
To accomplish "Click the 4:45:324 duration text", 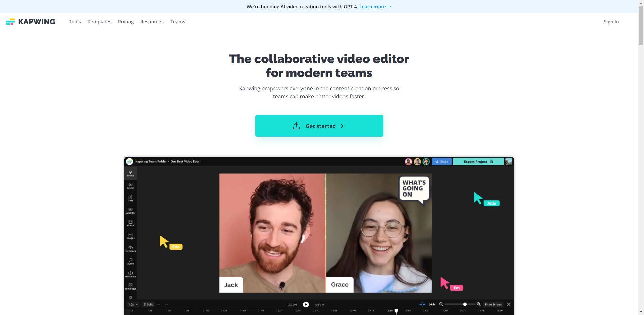I will (319, 305).
